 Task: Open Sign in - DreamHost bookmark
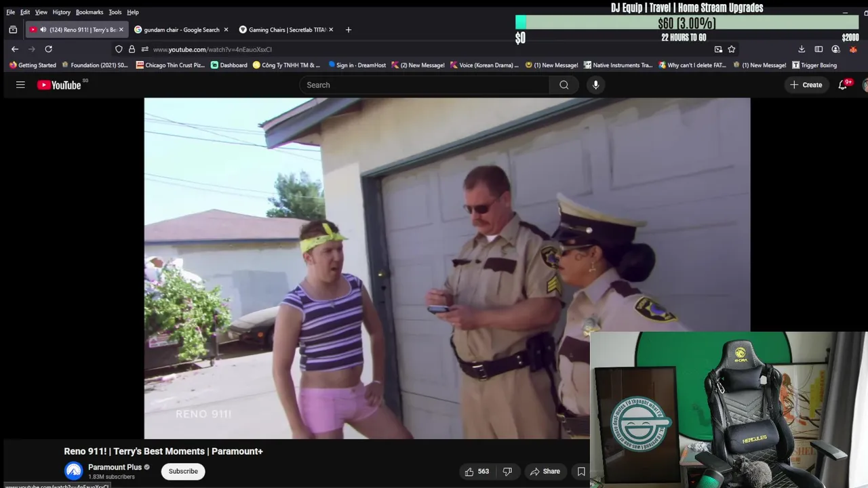point(357,65)
